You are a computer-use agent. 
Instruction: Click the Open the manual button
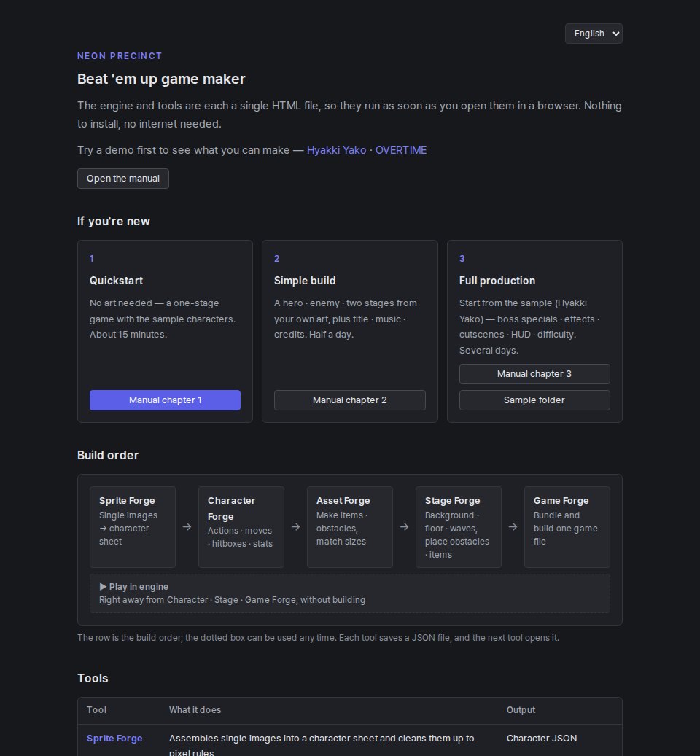[123, 179]
